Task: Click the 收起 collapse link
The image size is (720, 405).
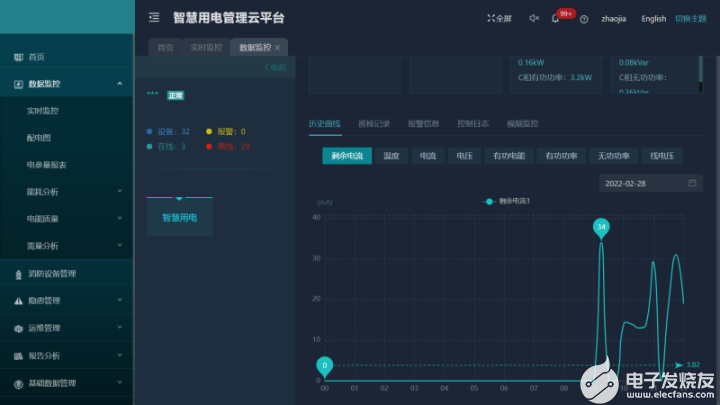Action: coord(275,68)
